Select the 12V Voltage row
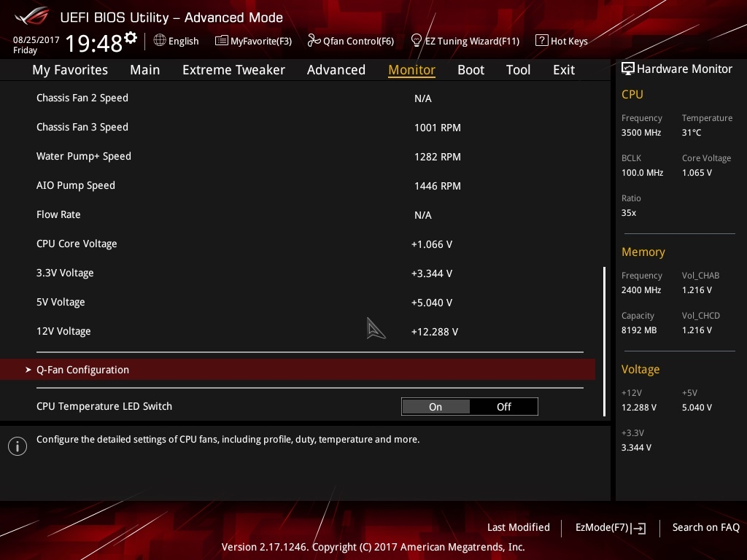Image resolution: width=747 pixels, height=560 pixels. point(63,331)
